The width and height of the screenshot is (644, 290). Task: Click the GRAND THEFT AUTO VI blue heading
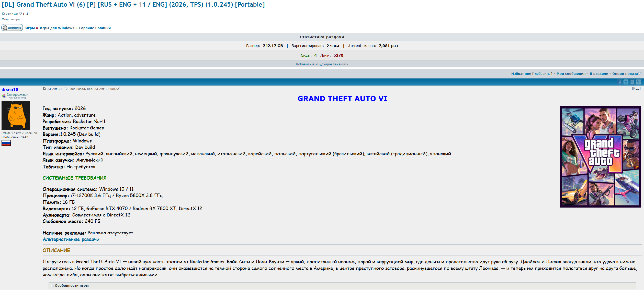342,99
